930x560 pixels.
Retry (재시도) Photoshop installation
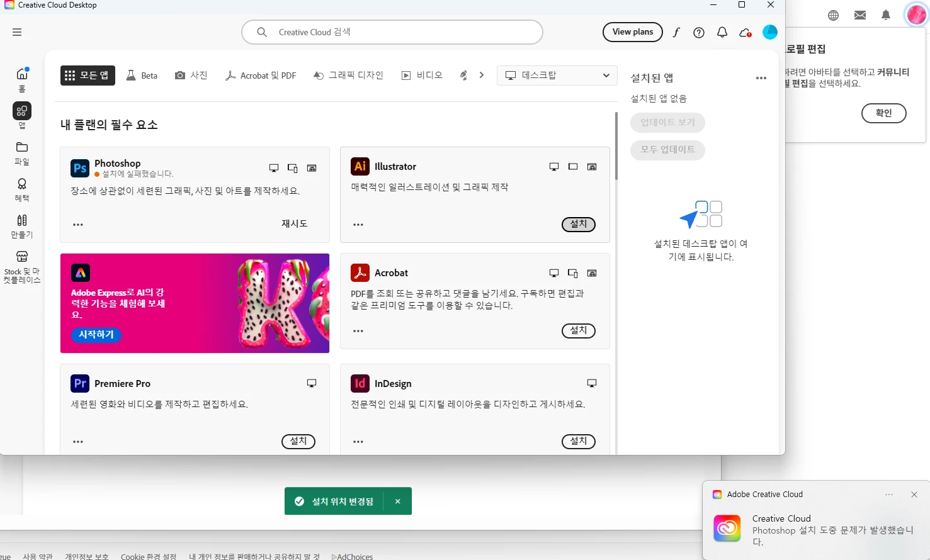click(294, 224)
